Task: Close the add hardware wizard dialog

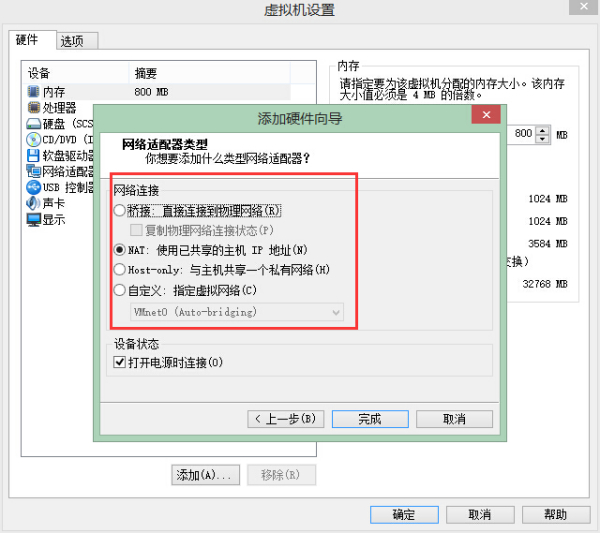Action: (486, 114)
